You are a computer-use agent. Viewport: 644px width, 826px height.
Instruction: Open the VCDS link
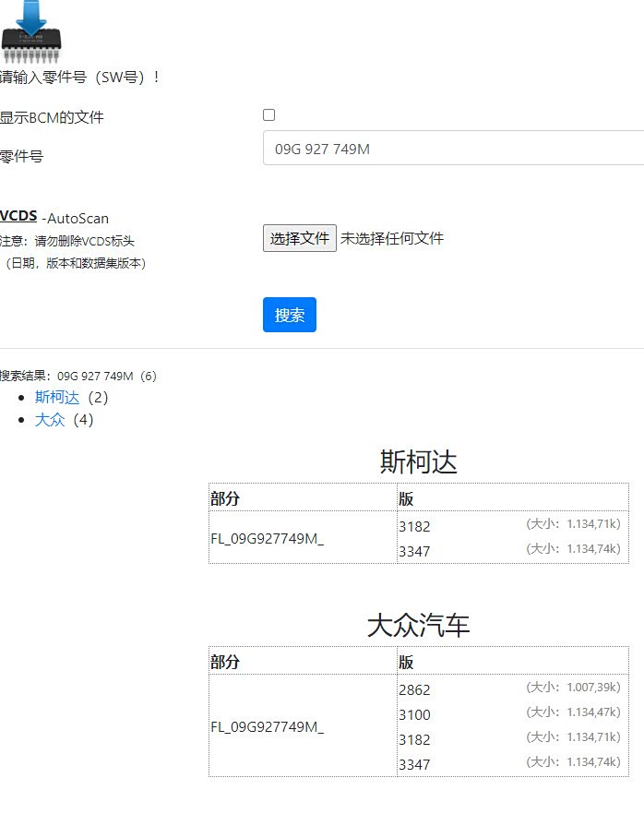[x=18, y=216]
